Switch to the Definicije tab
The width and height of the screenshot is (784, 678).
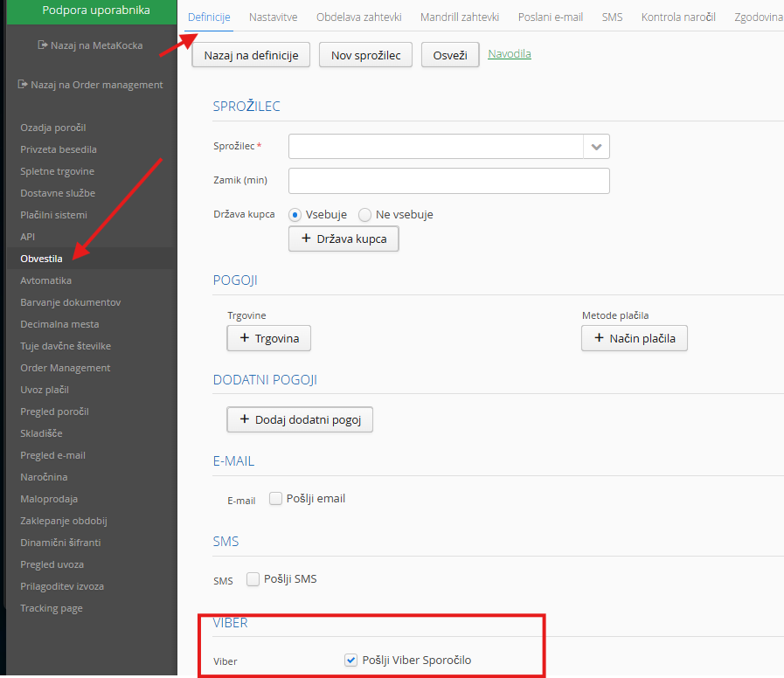click(209, 17)
